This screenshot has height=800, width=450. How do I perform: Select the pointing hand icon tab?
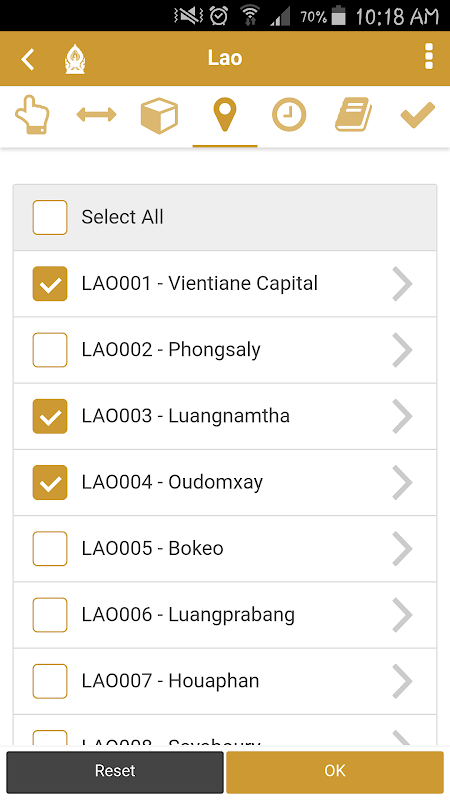32,115
